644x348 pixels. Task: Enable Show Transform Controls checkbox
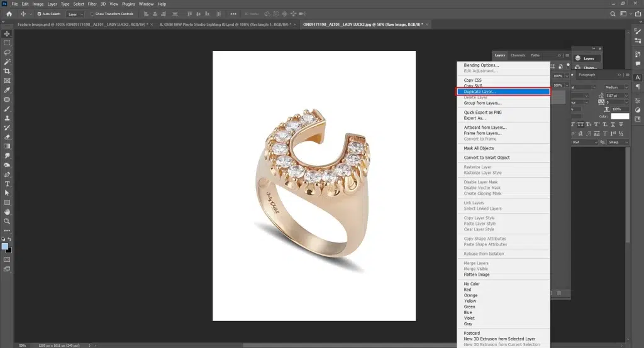coord(92,13)
